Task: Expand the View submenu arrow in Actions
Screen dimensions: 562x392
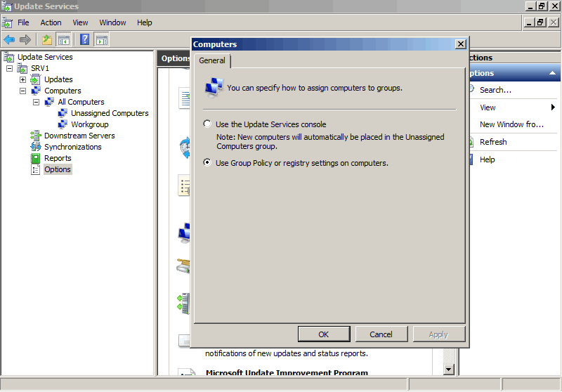Action: 553,107
